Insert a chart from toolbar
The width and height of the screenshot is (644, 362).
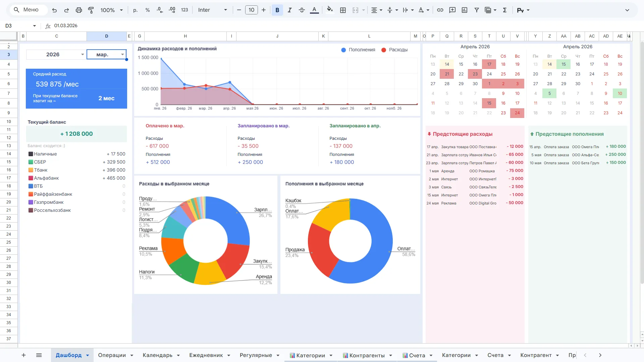[465, 10]
